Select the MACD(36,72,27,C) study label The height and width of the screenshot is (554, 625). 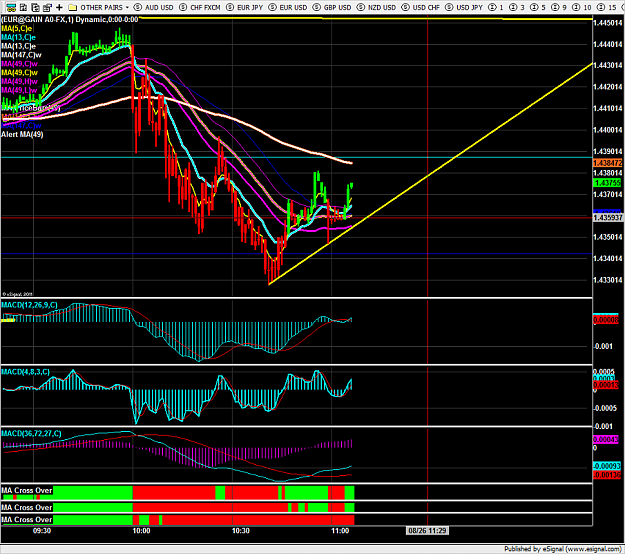pyautogui.click(x=31, y=433)
